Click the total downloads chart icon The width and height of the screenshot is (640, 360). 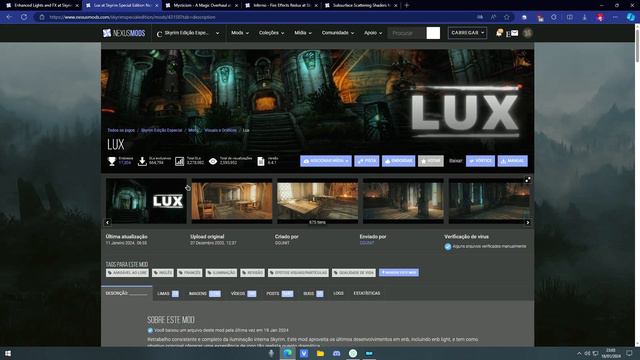180,161
